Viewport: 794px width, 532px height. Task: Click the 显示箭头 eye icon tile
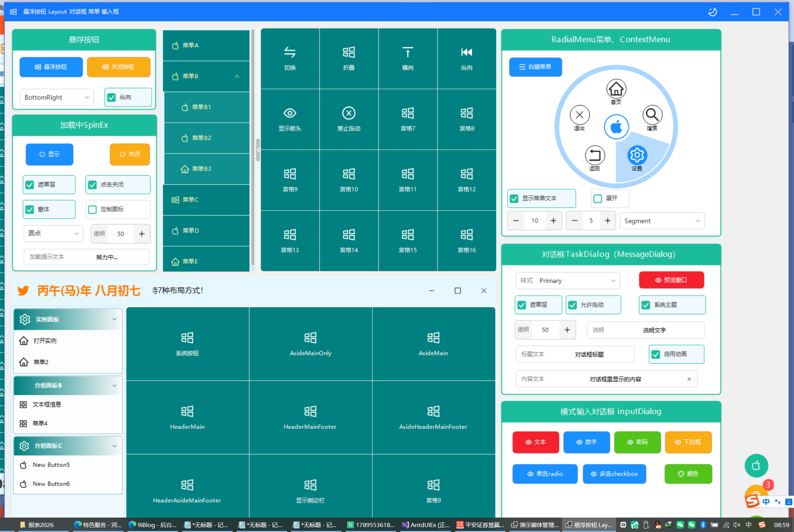click(x=290, y=119)
